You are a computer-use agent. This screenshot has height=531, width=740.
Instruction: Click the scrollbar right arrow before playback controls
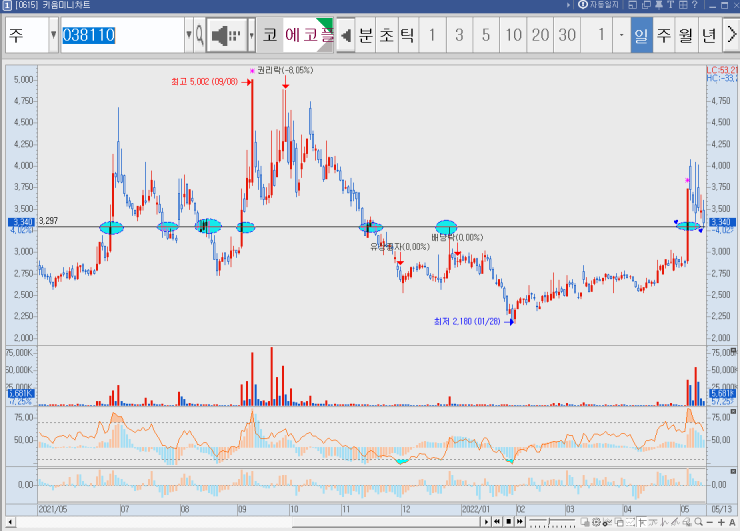click(x=486, y=522)
